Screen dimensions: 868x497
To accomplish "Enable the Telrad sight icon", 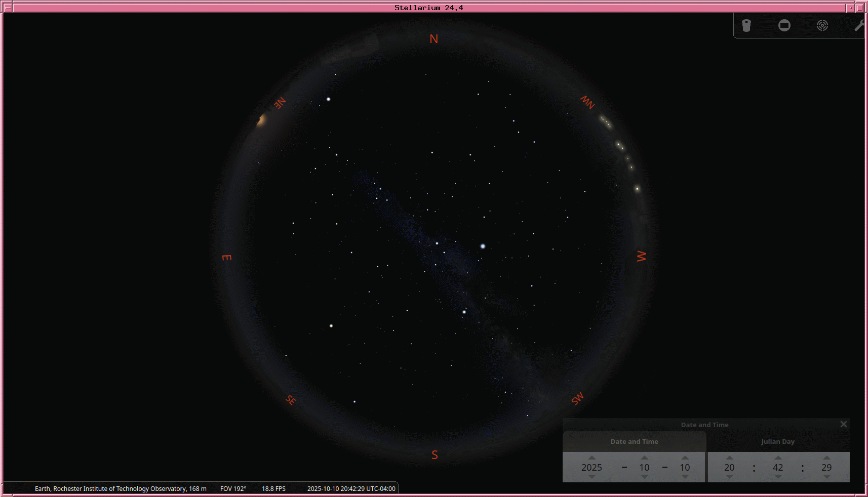I will tap(822, 26).
